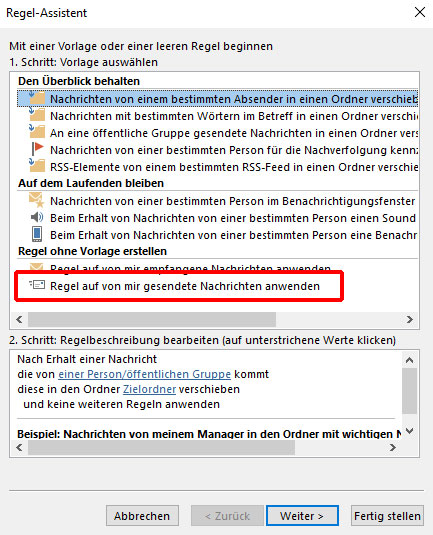Click red flag icon for Nachverfolgung template
This screenshot has width=433, height=535.
(37, 149)
